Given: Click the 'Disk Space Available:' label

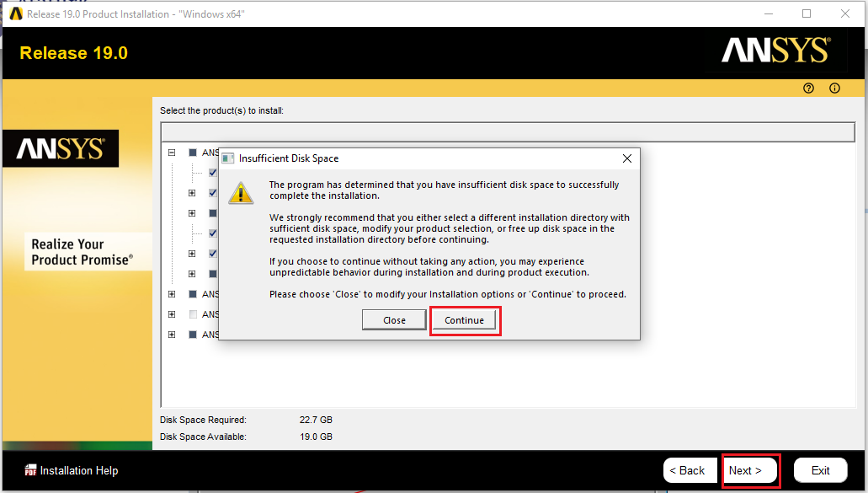Looking at the screenshot, I should point(203,437).
